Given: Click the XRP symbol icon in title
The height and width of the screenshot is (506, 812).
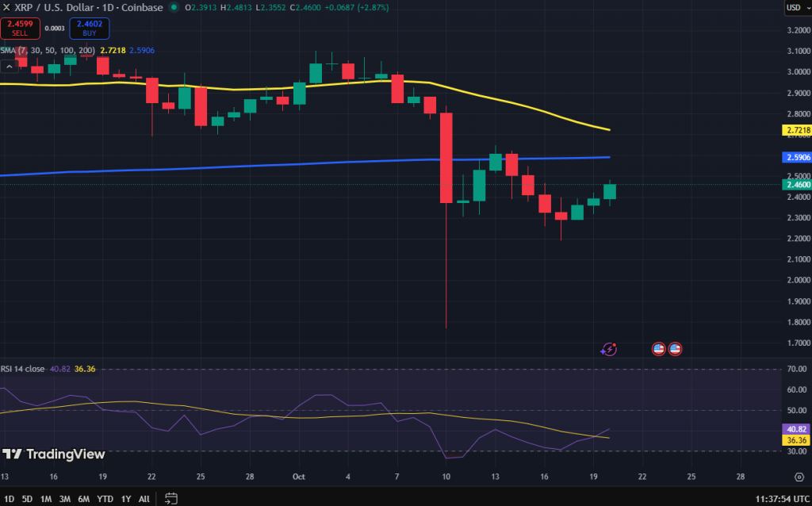Looking at the screenshot, I should [x=6, y=8].
